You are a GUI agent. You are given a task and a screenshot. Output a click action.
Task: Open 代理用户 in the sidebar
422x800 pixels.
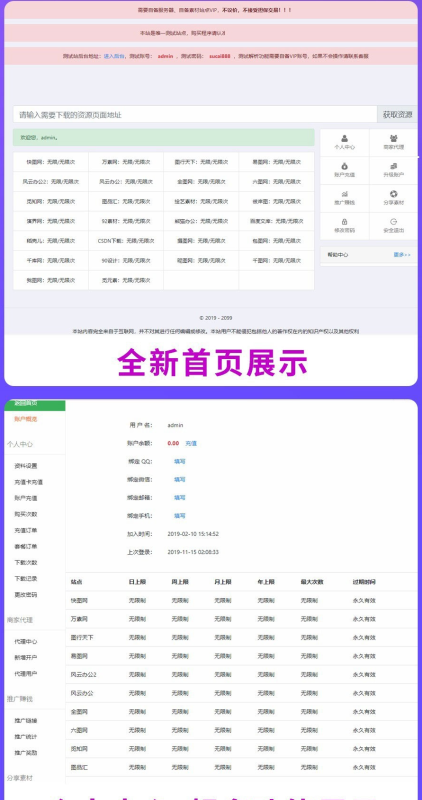coord(26,674)
